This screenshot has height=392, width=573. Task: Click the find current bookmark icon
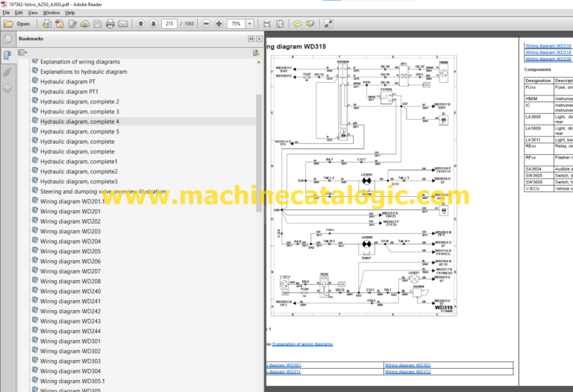click(256, 53)
